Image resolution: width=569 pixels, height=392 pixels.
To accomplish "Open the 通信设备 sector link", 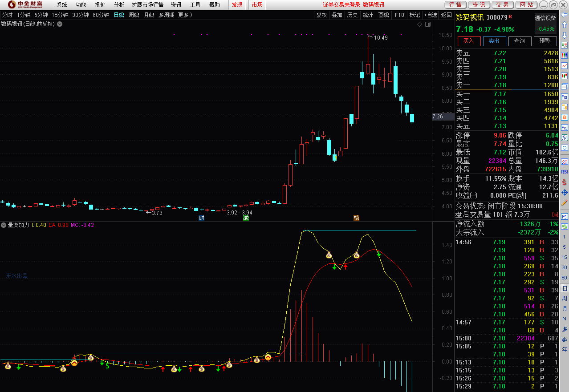I will [545, 18].
